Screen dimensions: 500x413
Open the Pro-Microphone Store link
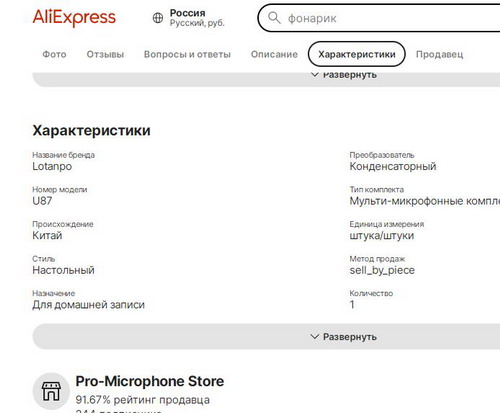(150, 381)
